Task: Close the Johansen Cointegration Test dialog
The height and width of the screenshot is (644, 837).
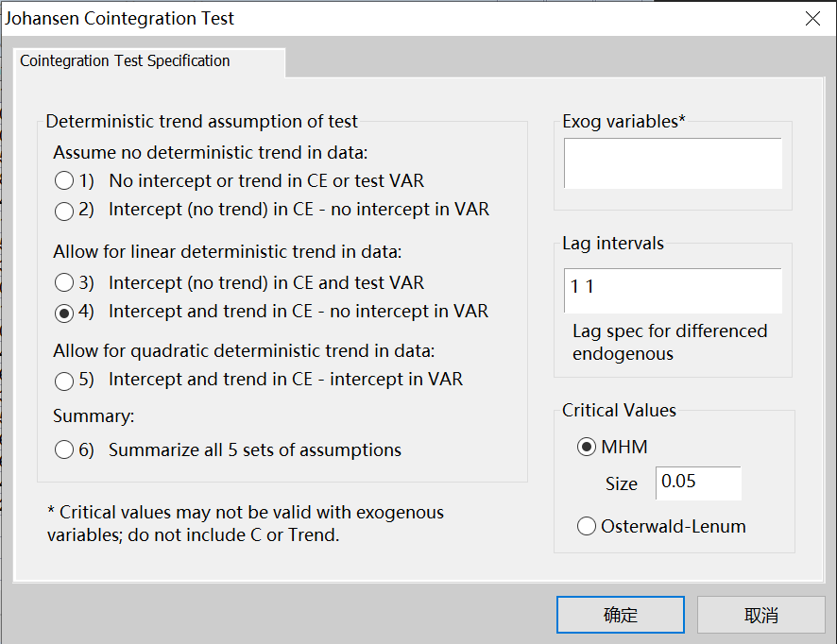Action: (x=812, y=18)
